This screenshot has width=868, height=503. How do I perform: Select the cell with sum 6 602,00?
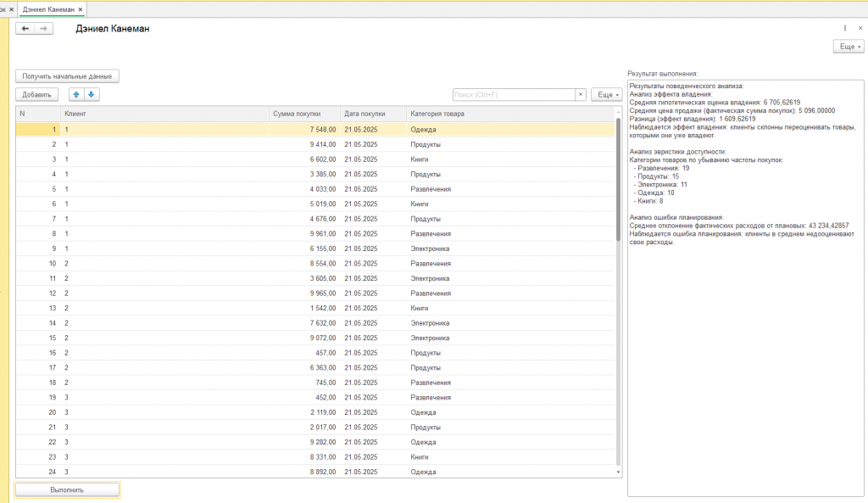(x=304, y=159)
